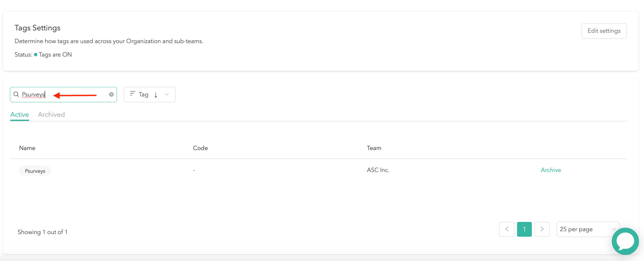The height and width of the screenshot is (261, 644).
Task: Go to the next page arrow
Action: point(542,229)
